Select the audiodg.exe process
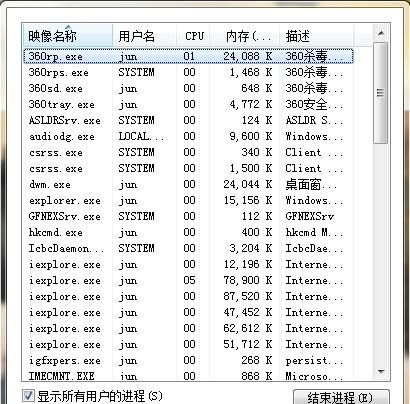The width and height of the screenshot is (410, 404). point(188,136)
